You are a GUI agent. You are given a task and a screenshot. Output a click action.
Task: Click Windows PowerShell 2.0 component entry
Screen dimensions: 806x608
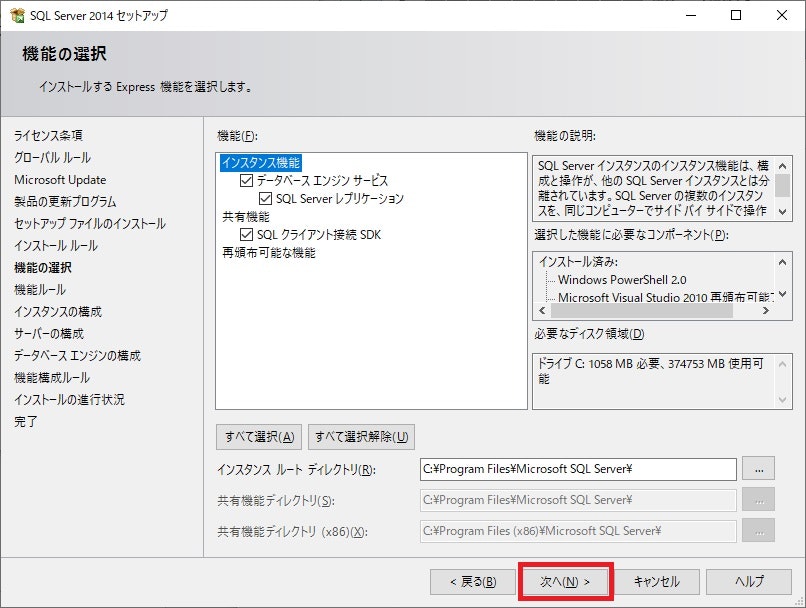[622, 280]
